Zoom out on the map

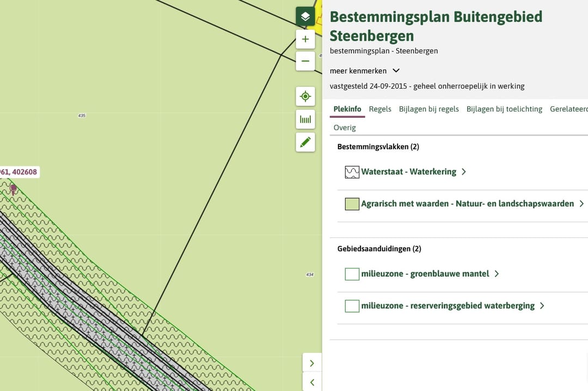coord(305,61)
